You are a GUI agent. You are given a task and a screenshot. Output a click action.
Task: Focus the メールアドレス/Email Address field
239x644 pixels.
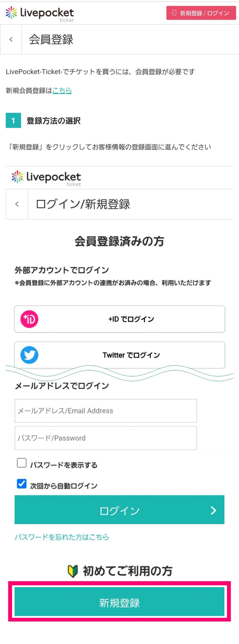click(x=106, y=411)
